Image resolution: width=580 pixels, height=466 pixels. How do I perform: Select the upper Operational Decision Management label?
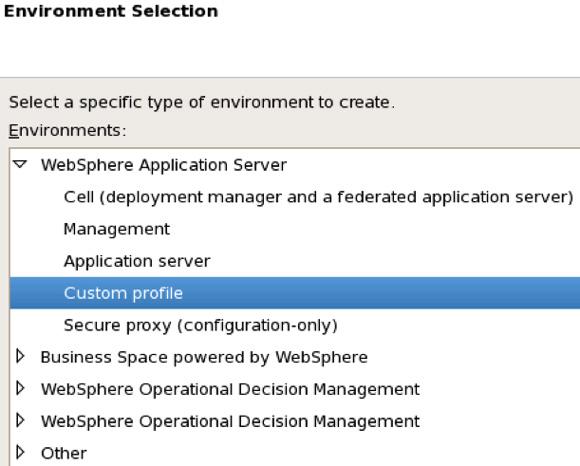click(x=230, y=389)
